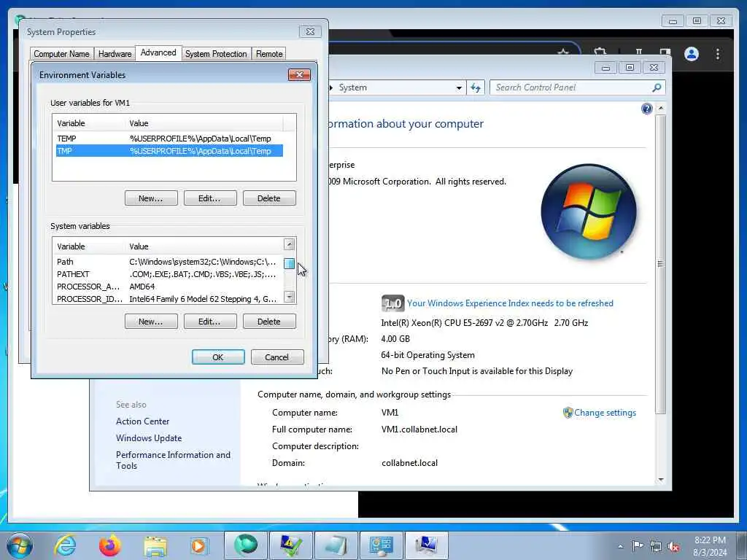Select the PROCESSOR_A... AMD64 variable row
Screen dimensions: 747x560
(x=169, y=287)
